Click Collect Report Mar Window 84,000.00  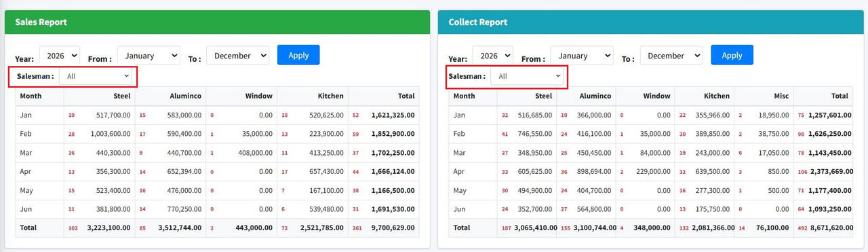pos(654,153)
